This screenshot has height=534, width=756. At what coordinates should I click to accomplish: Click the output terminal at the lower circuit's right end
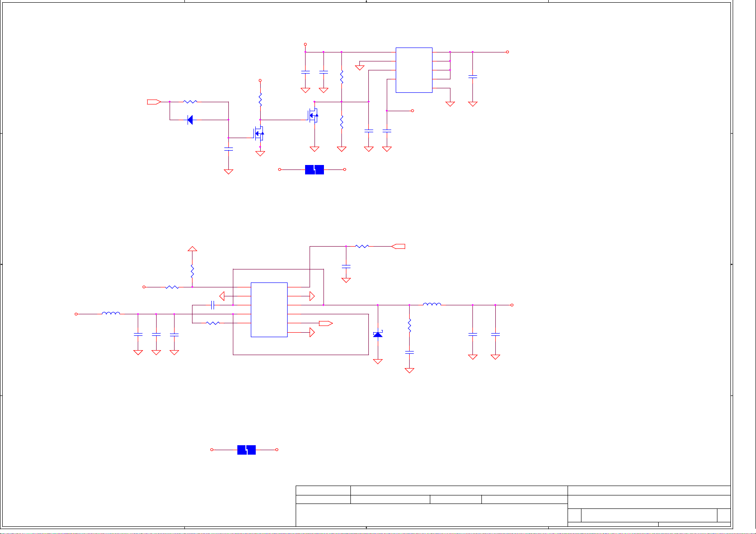tap(512, 305)
